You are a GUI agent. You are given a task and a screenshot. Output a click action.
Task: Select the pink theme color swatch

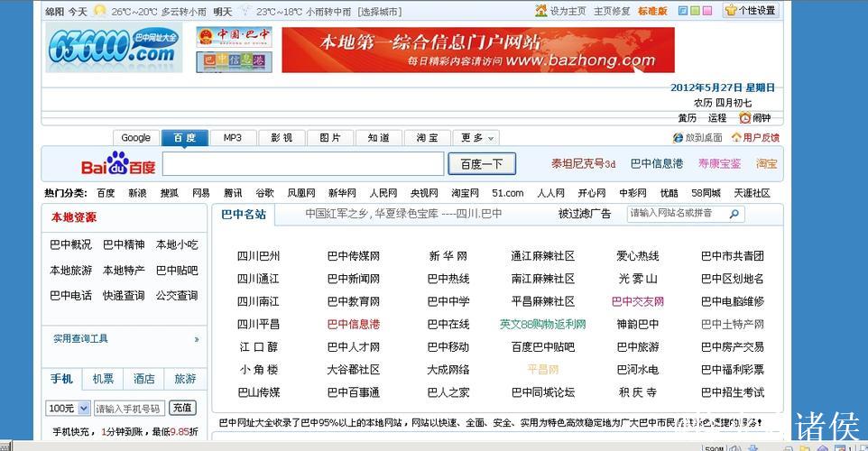tap(706, 11)
